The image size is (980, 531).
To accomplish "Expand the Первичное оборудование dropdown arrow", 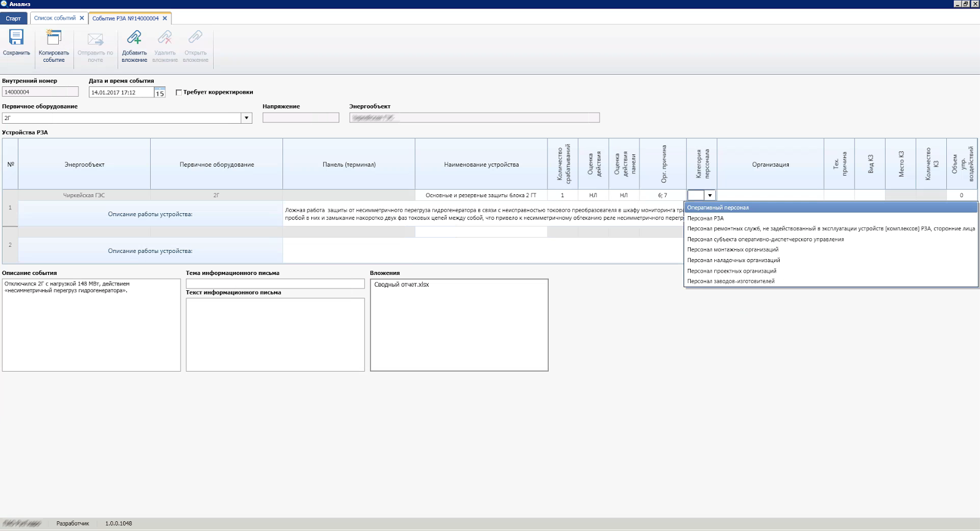I will pos(246,118).
